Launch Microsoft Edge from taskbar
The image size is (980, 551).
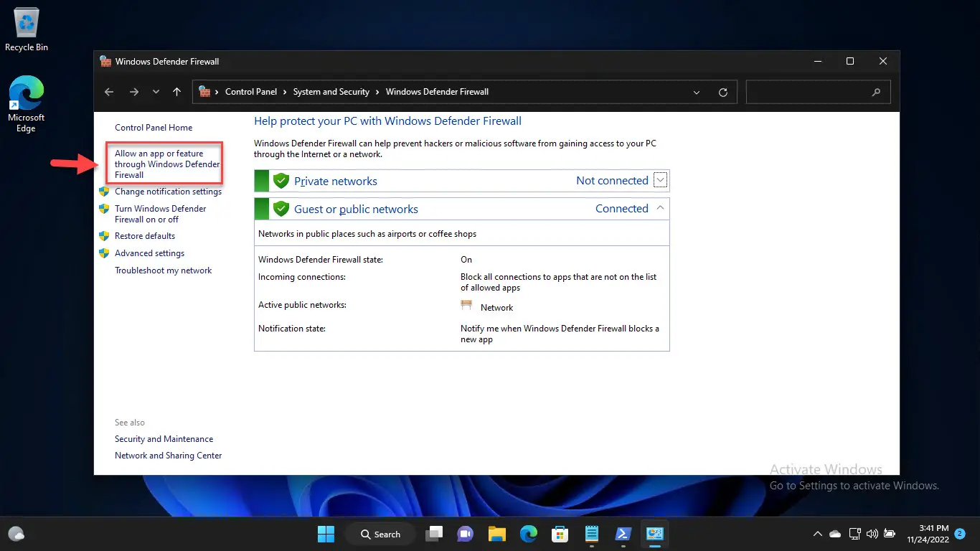click(x=529, y=534)
